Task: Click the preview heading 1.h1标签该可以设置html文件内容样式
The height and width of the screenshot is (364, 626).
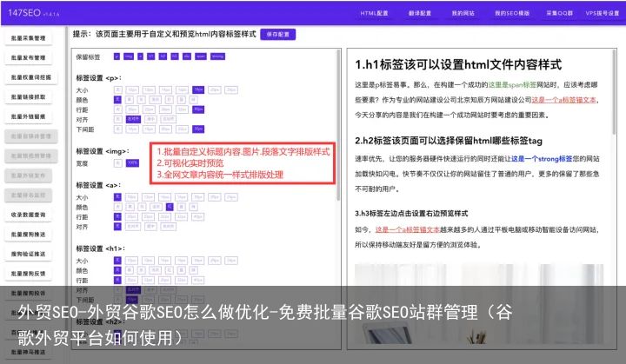Action: point(458,64)
